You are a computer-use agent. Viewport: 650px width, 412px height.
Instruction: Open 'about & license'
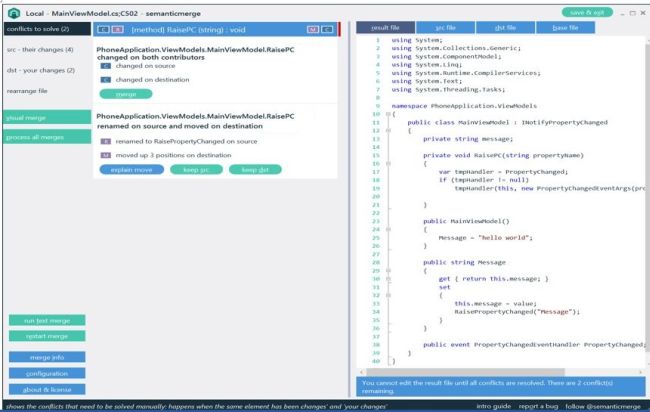pos(47,390)
